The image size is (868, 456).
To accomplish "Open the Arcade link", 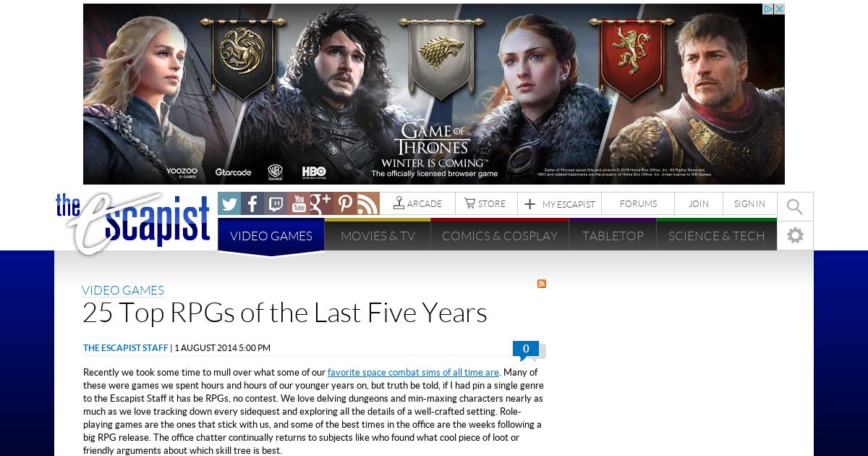I will click(x=417, y=203).
